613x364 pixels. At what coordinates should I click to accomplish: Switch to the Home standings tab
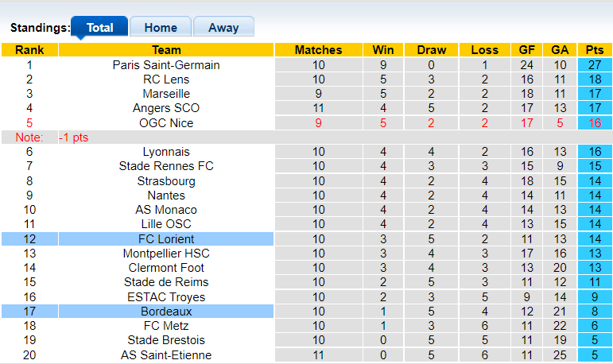[160, 27]
